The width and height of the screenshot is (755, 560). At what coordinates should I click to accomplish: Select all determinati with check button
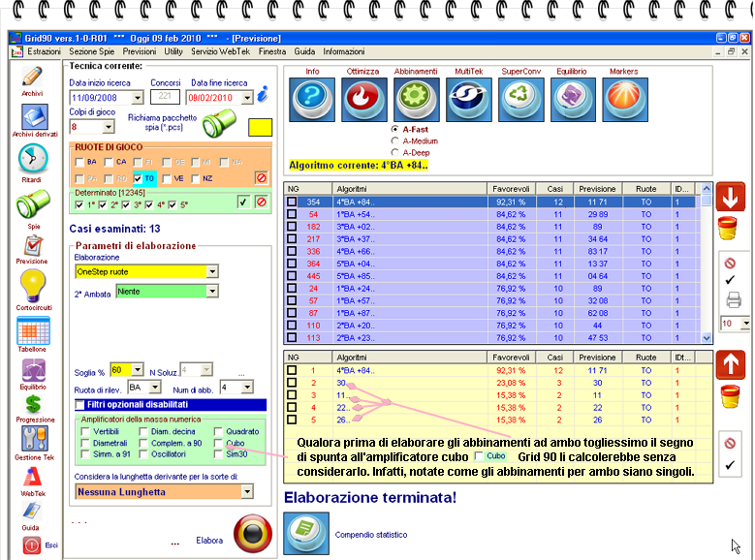point(243,202)
